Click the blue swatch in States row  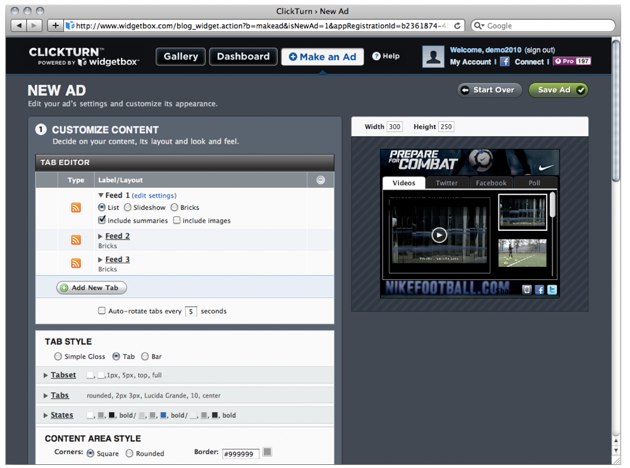[x=164, y=415]
